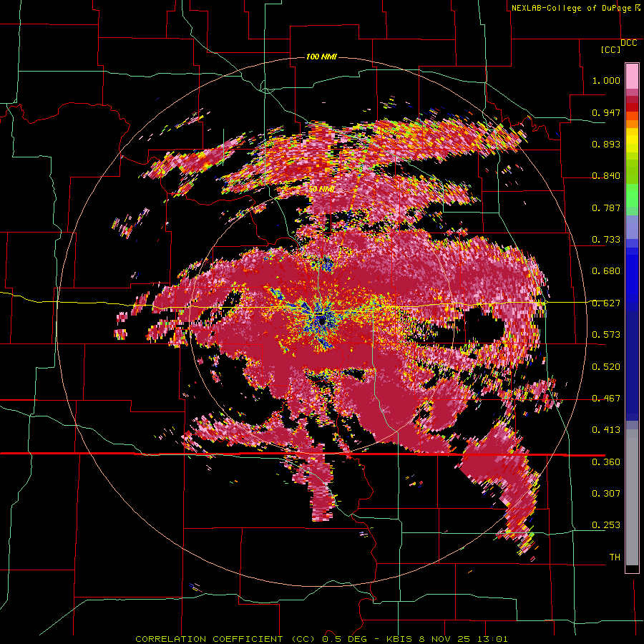Click the 0.627 legend value
The width and height of the screenshot is (644, 644).
click(x=606, y=303)
